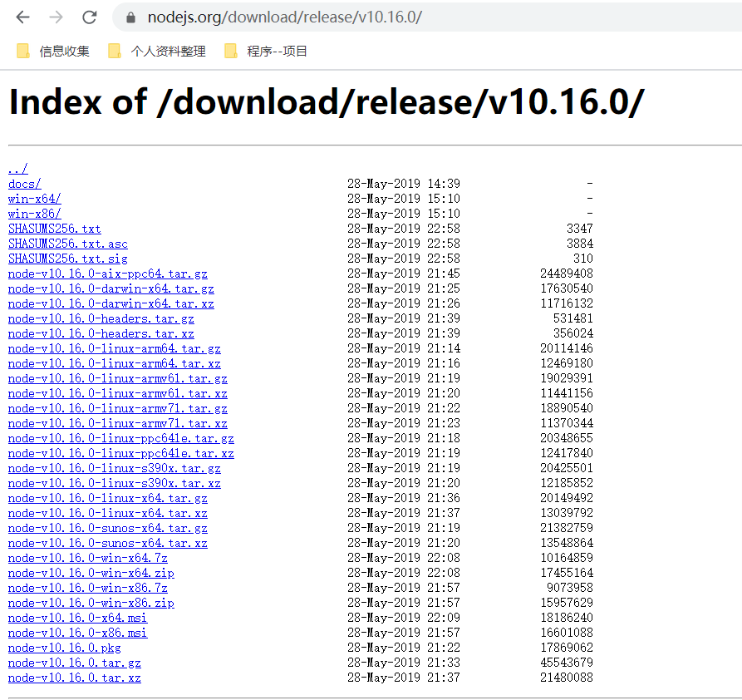Image resolution: width=742 pixels, height=700 pixels.
Task: Open the win-x64/ directory
Action: [35, 199]
